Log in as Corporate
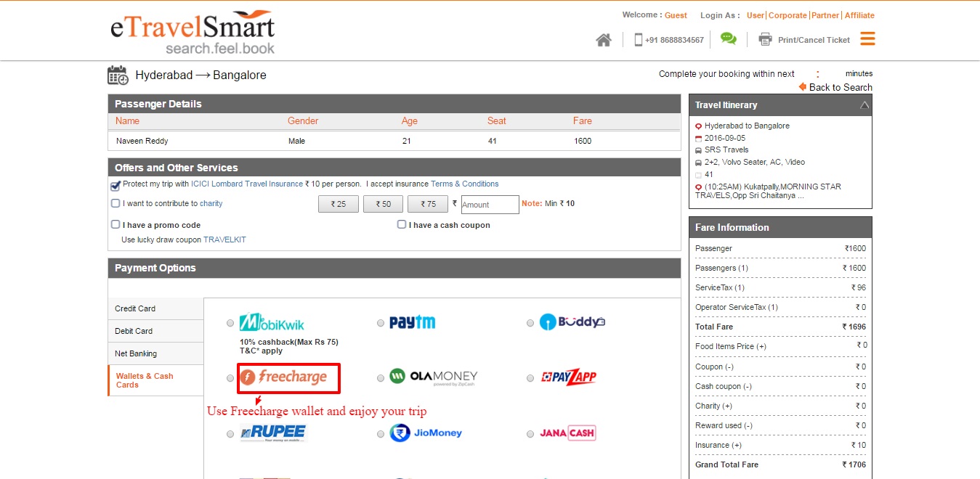The width and height of the screenshot is (980, 479). pos(788,15)
